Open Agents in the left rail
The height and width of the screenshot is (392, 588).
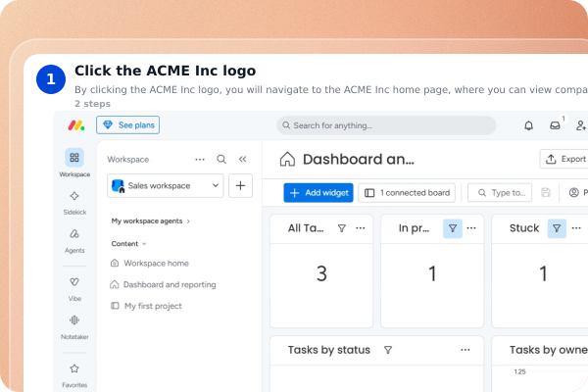74,241
